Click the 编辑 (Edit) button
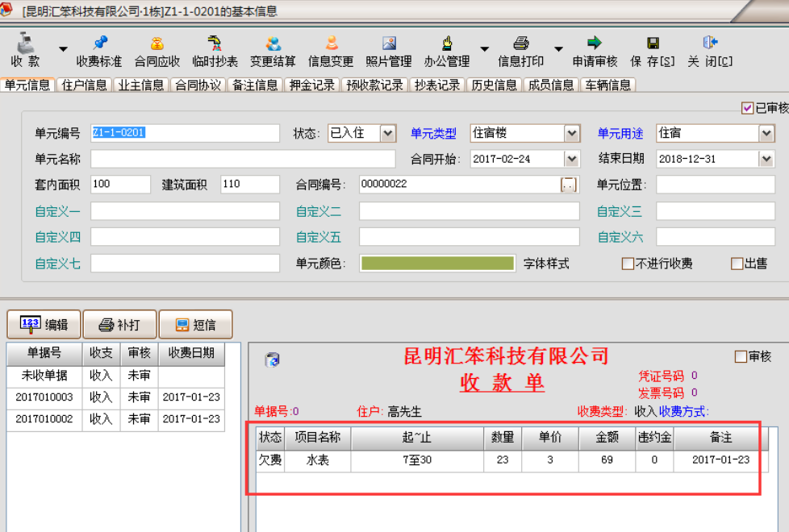Screen dimensions: 789x532 tap(42, 324)
